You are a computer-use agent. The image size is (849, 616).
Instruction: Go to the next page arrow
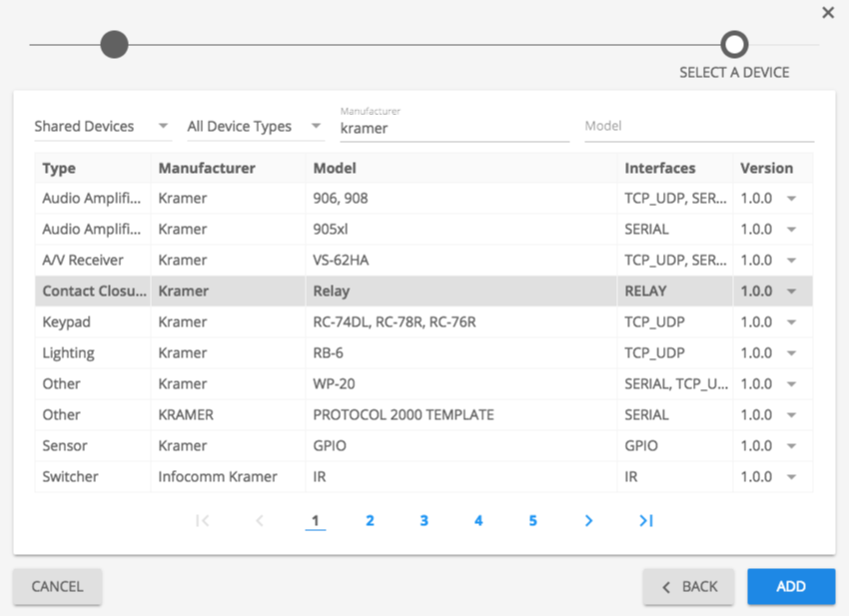pyautogui.click(x=588, y=520)
